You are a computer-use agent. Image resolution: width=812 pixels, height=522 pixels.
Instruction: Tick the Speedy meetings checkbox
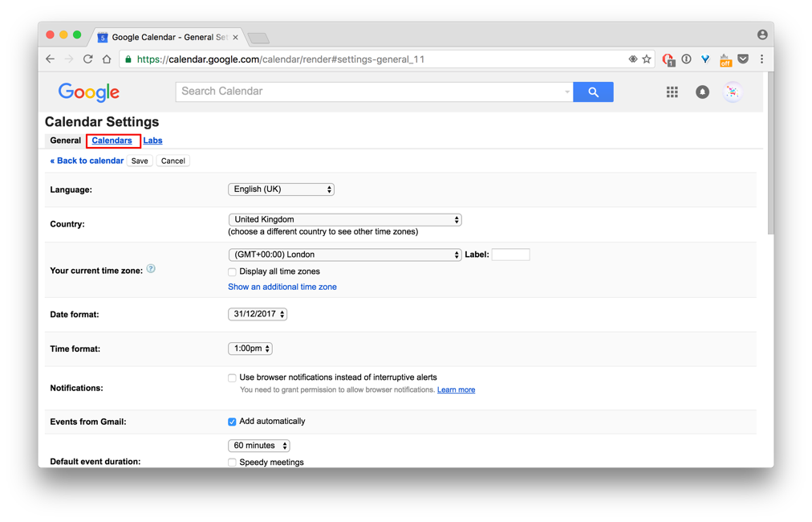click(x=232, y=463)
